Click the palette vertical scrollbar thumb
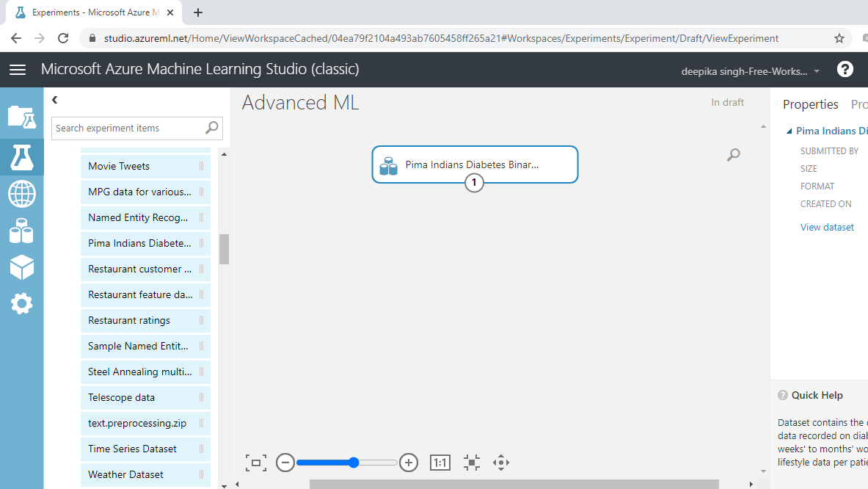This screenshot has height=489, width=868. 225,249
